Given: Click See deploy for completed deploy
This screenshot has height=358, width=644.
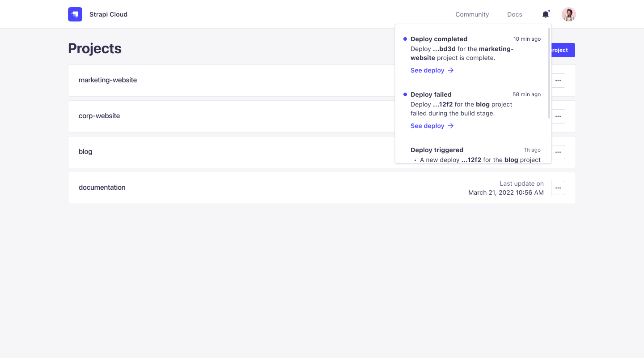Looking at the screenshot, I should coord(432,70).
